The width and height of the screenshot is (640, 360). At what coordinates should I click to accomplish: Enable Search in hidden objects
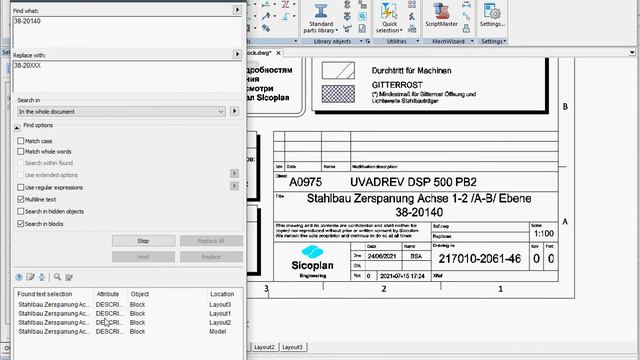coord(20,211)
